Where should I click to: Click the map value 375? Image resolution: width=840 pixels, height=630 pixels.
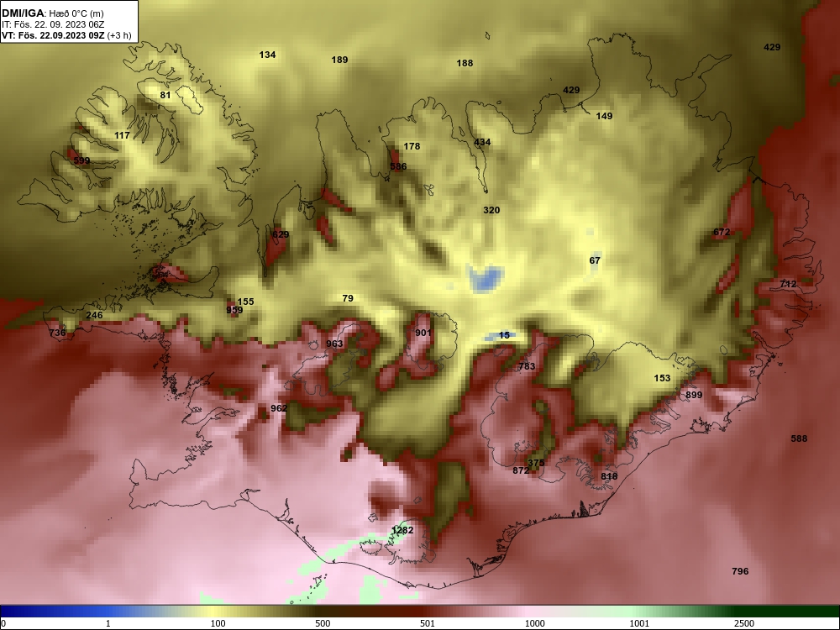click(x=536, y=463)
